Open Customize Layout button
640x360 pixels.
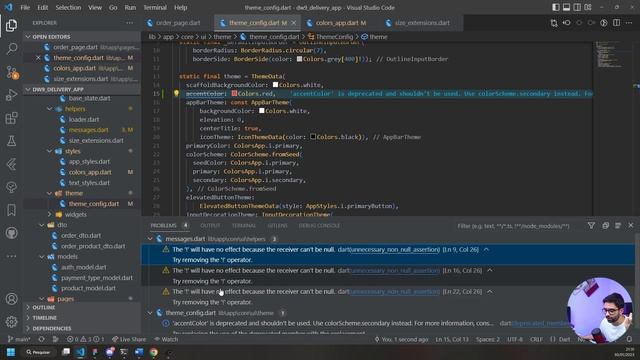[x=588, y=7]
